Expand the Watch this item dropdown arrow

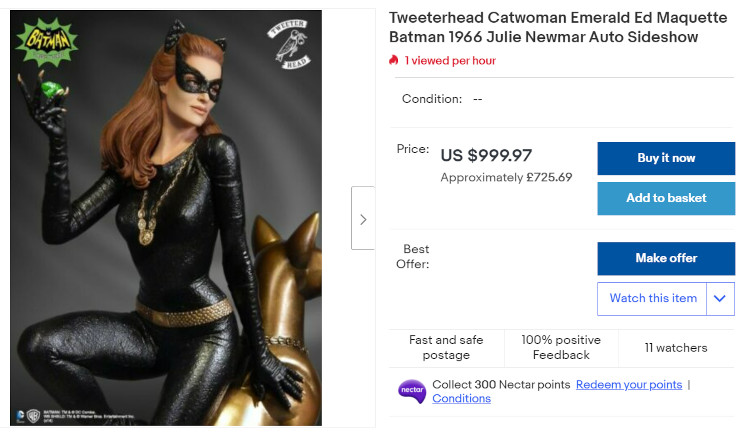tap(720, 298)
